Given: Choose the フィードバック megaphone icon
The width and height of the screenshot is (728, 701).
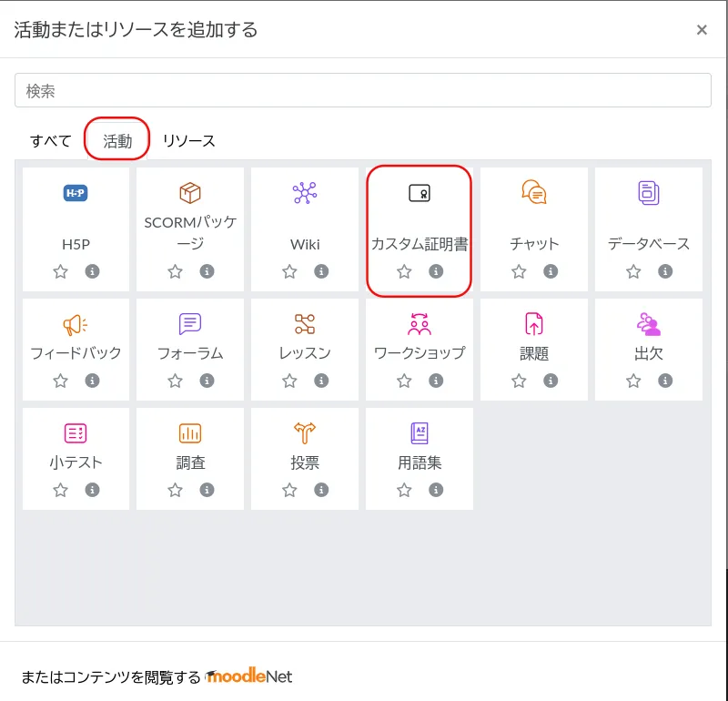Looking at the screenshot, I should point(76,324).
